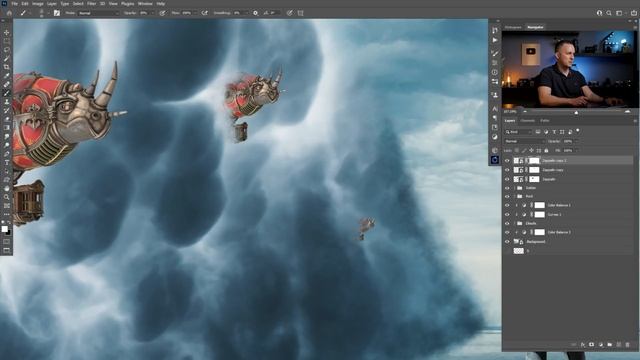
Task: Open the brush Flow dropdown in options bar
Action: pos(196,13)
